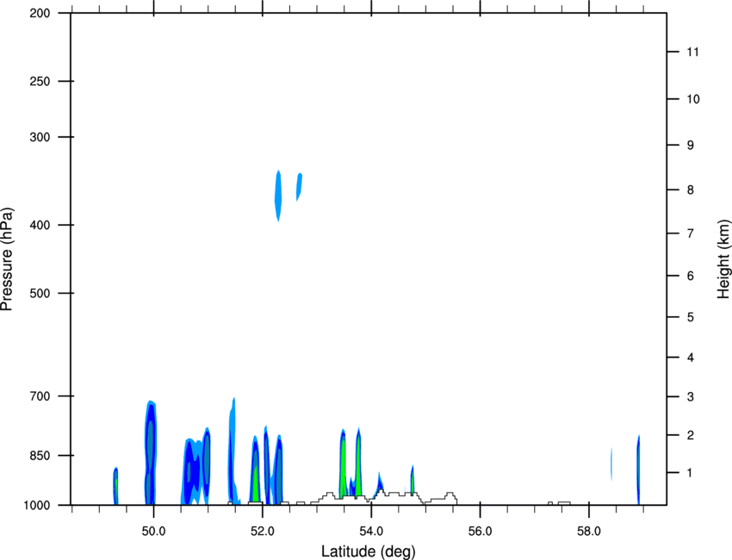Pick the 1 km height label

pyautogui.click(x=691, y=473)
